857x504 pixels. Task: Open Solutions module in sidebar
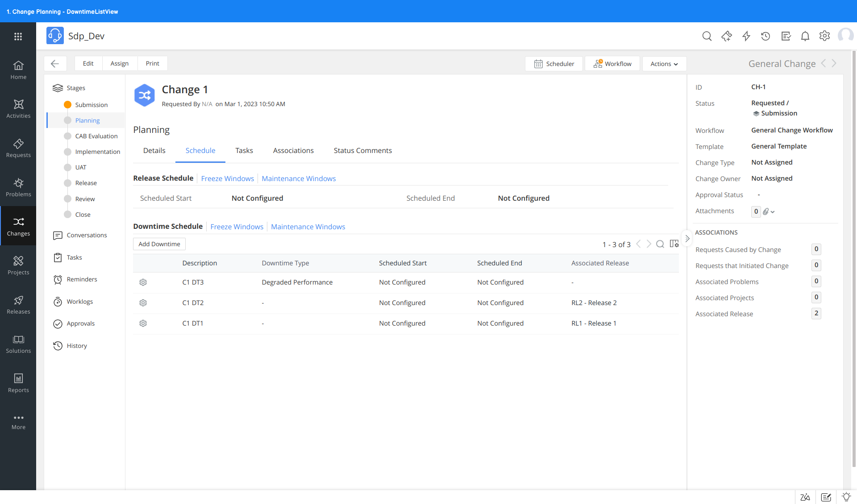point(18,344)
